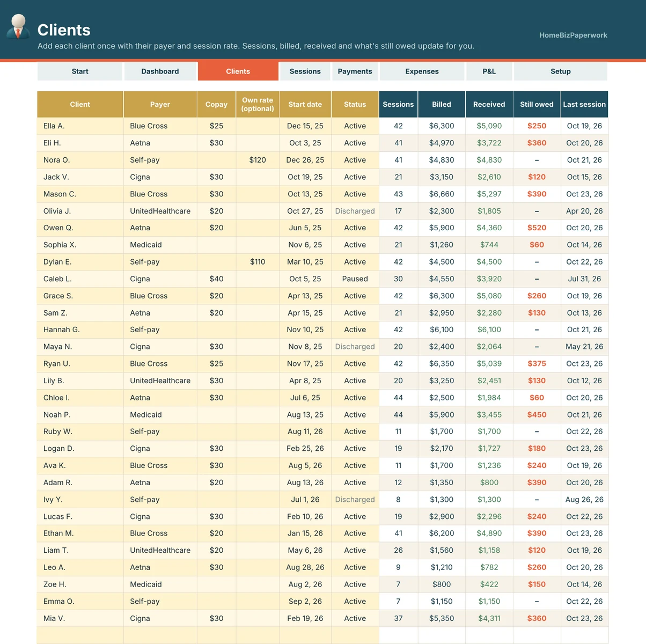
Task: Select the Payer column header
Action: point(160,105)
